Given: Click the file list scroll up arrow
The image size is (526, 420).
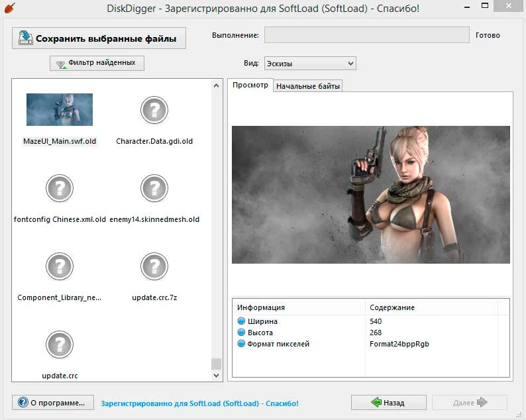Looking at the screenshot, I should point(217,86).
